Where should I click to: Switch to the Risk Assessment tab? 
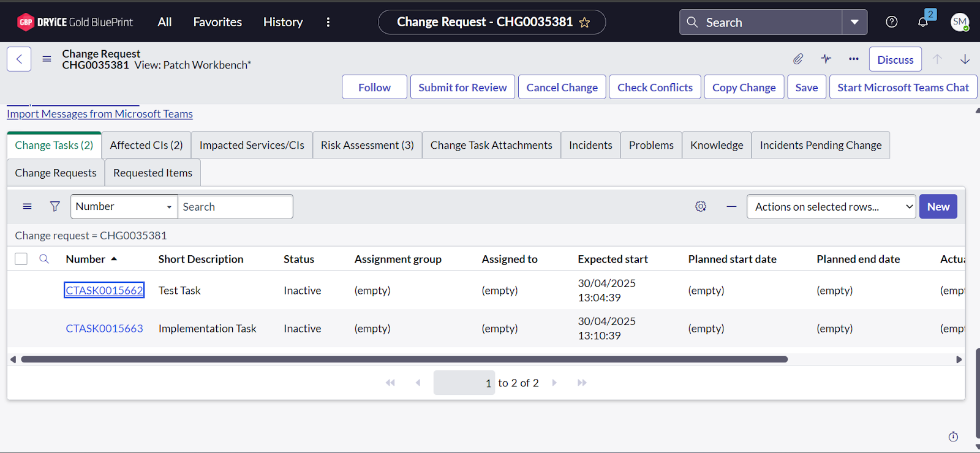(367, 145)
